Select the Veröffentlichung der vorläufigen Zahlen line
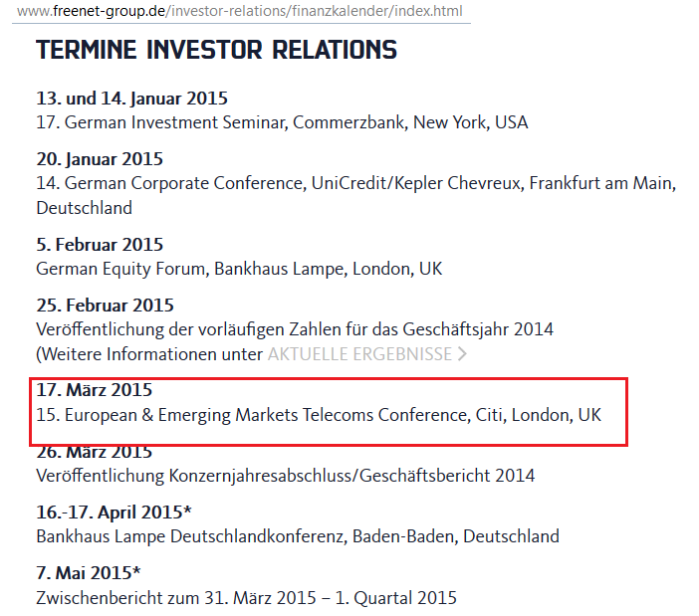This screenshot has height=616, width=699. pyautogui.click(x=295, y=330)
